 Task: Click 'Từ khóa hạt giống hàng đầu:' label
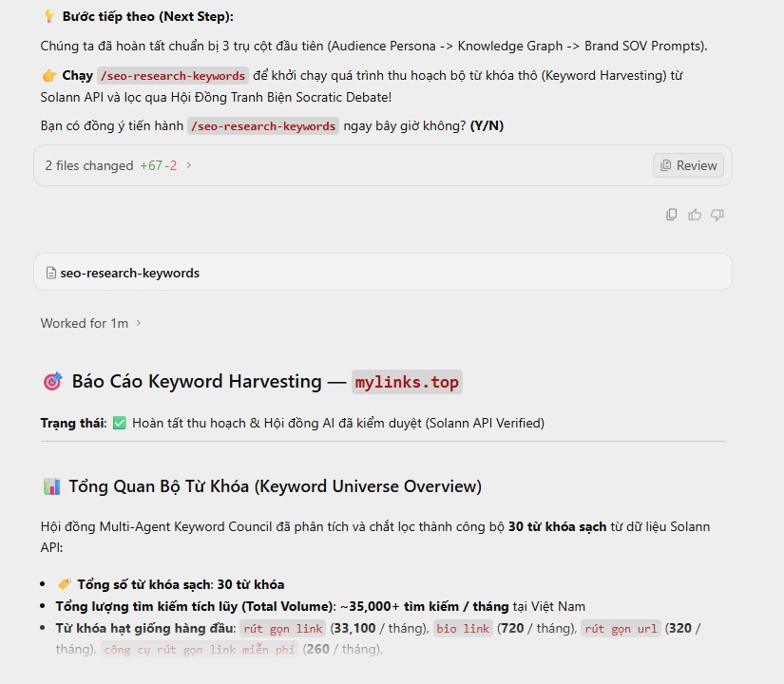pos(145,629)
